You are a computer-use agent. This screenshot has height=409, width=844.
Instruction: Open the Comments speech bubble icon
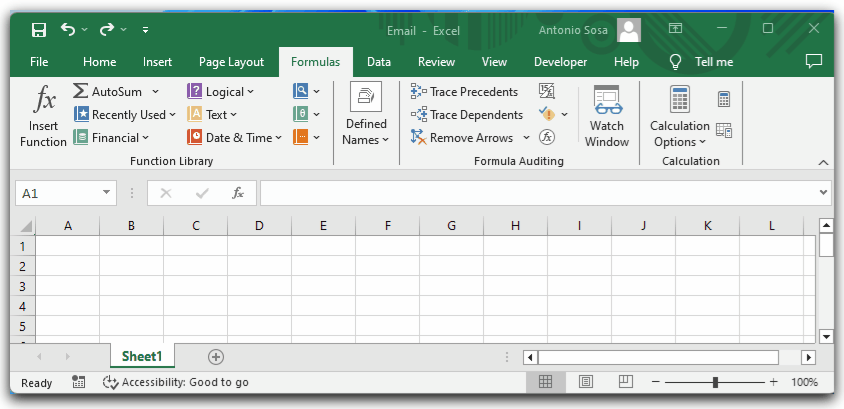point(814,61)
